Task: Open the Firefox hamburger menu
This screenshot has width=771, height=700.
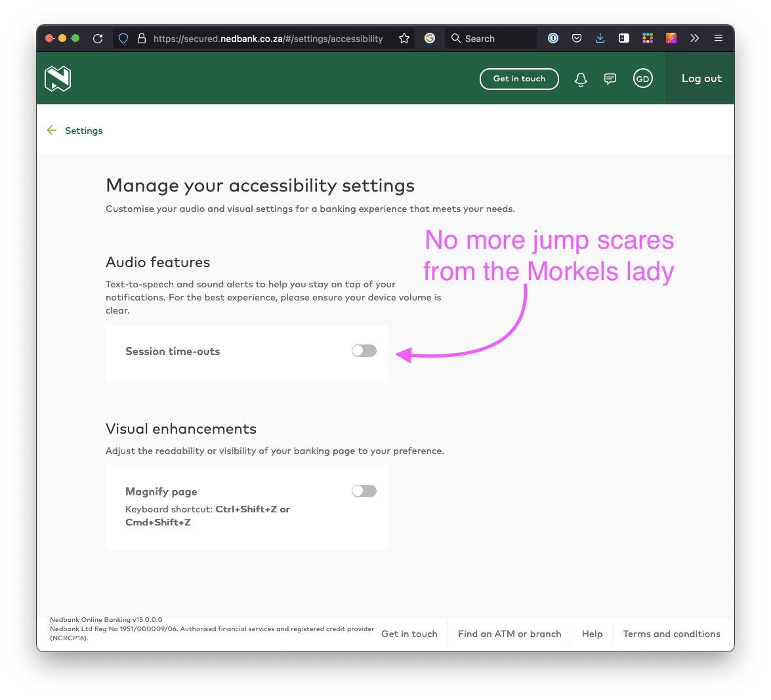Action: coord(719,38)
